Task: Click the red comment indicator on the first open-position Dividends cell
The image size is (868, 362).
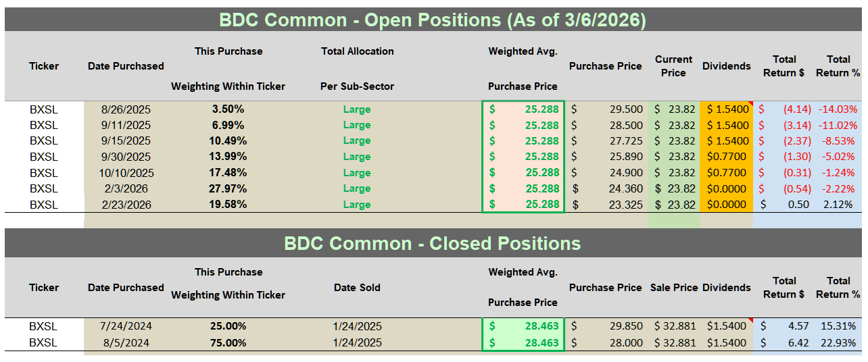Action: point(750,103)
